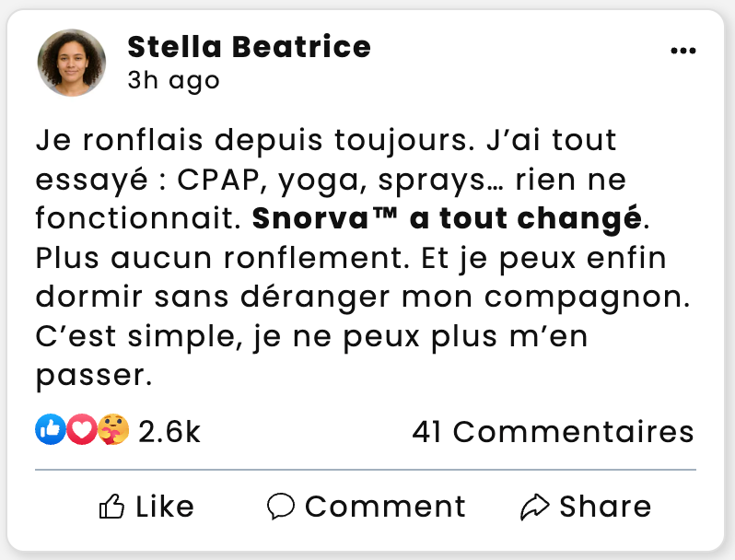Viewport: 735px width, 560px height.
Task: Click the speech bubble Comment icon
Action: point(281,506)
